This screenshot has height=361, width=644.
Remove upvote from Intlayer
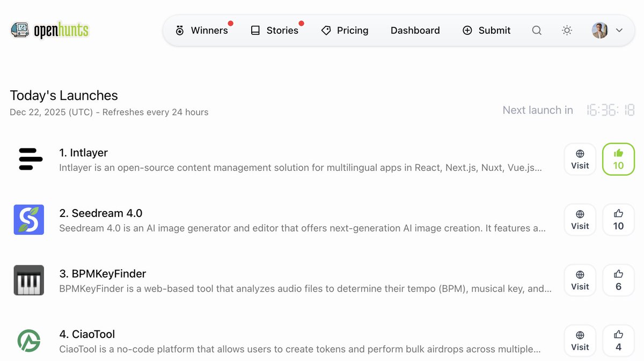(619, 159)
